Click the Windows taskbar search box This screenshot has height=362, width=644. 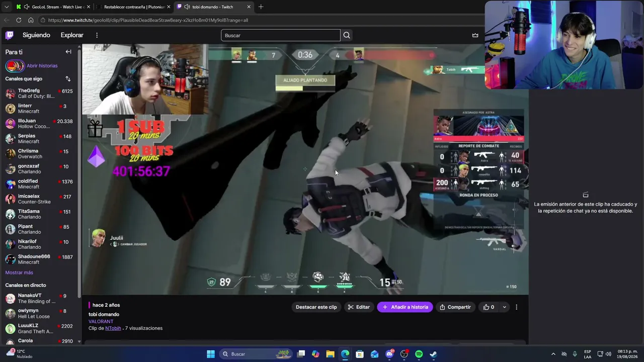(x=256, y=354)
